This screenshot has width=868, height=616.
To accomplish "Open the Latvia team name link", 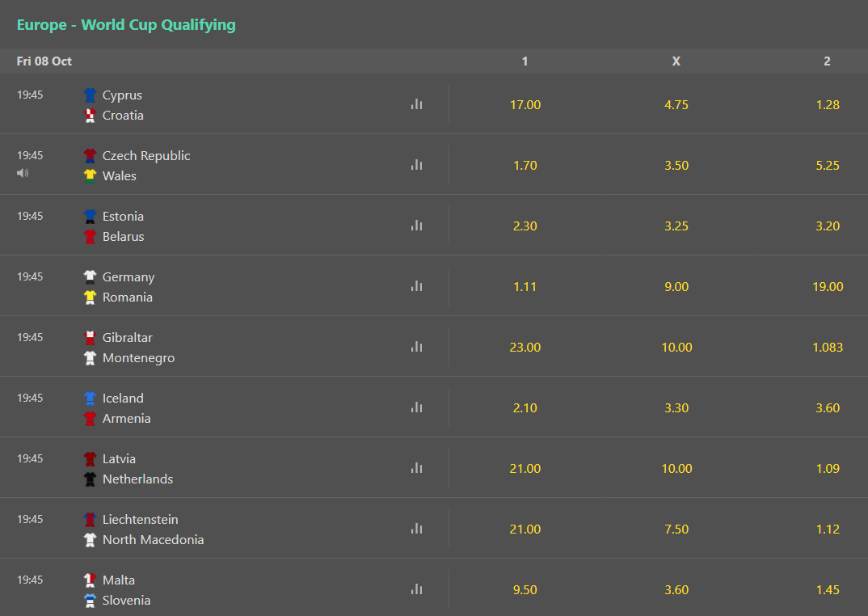I will [119, 458].
